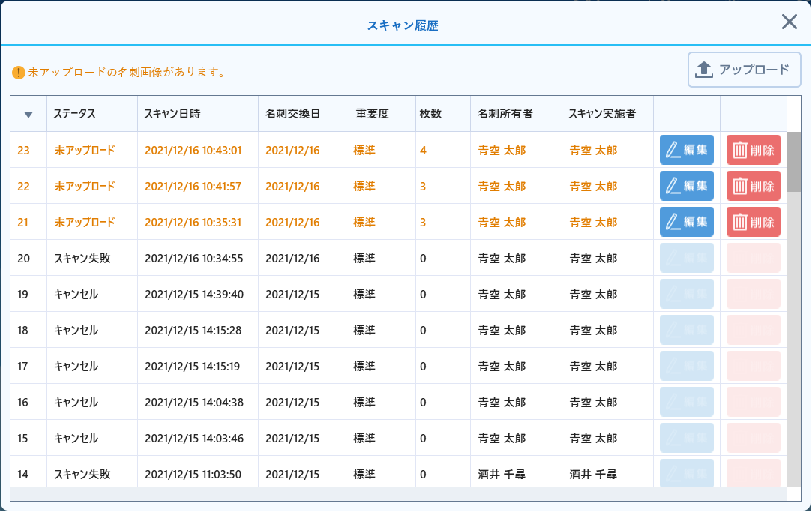The image size is (812, 512).
Task: Delete scan record number 23
Action: click(753, 150)
